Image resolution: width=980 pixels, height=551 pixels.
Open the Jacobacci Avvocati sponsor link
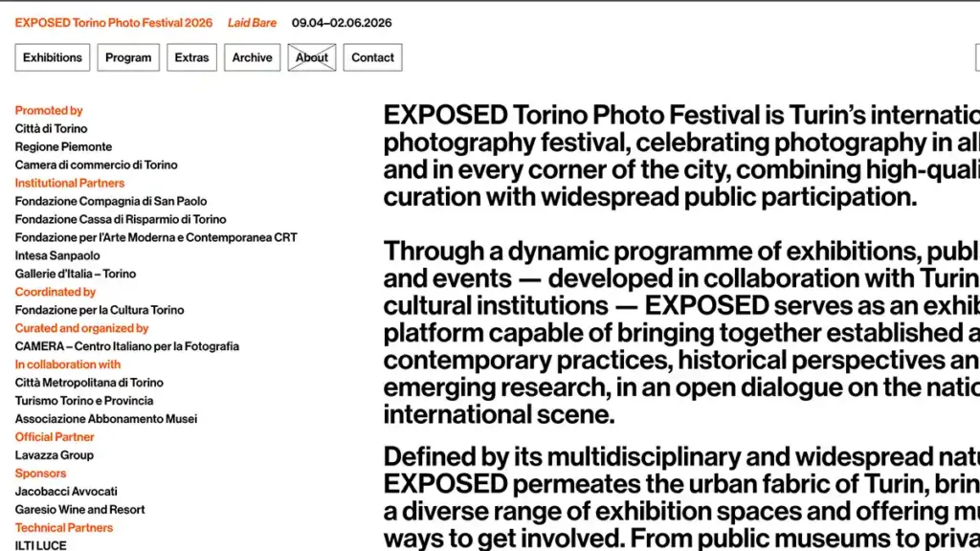point(66,492)
